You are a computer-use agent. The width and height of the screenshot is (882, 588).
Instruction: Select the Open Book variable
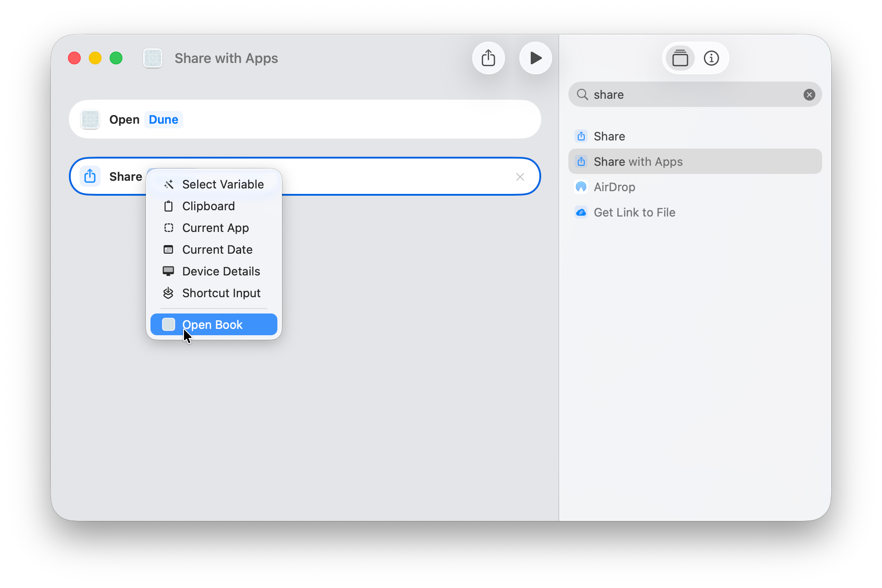click(x=213, y=325)
